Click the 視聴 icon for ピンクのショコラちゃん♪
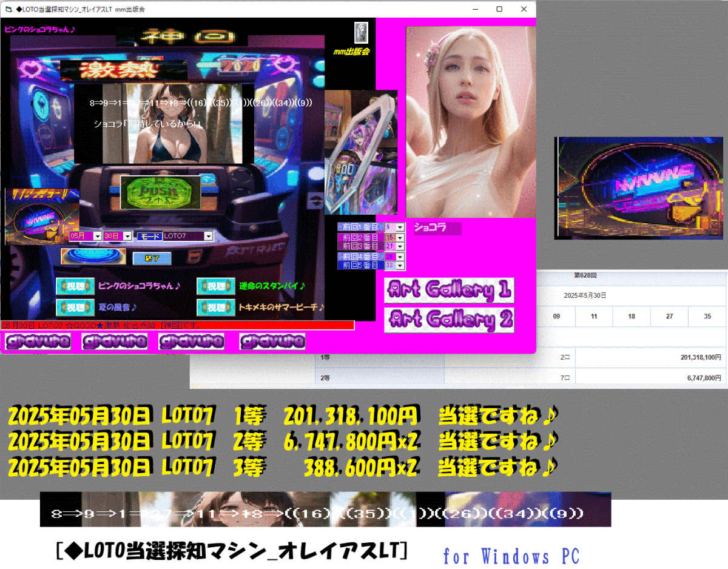Viewport: 728px width, 569px height. [x=75, y=286]
